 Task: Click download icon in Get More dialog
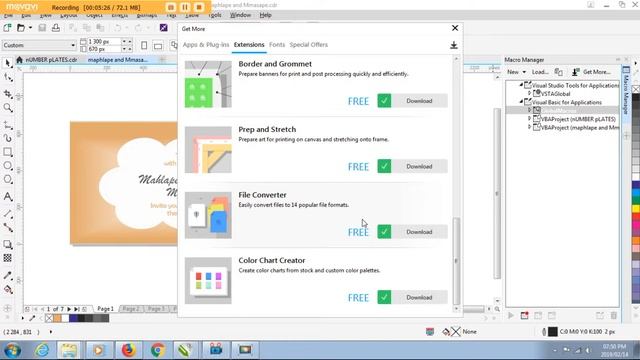pos(453,45)
